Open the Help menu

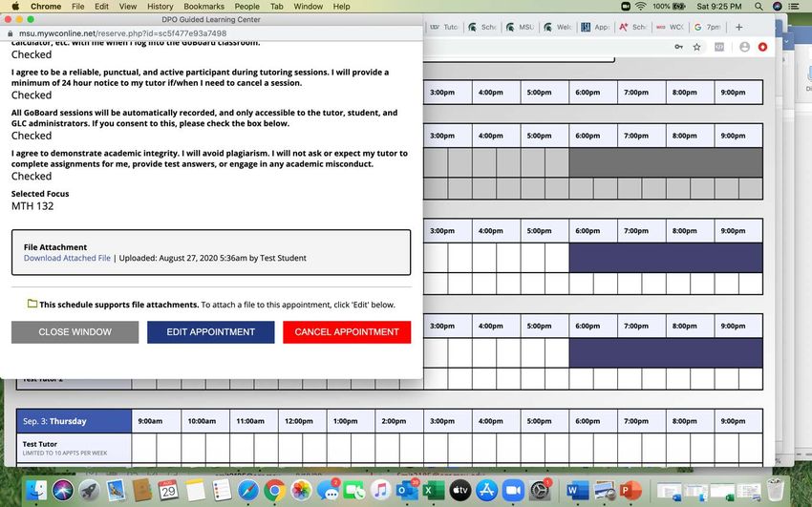click(x=341, y=7)
